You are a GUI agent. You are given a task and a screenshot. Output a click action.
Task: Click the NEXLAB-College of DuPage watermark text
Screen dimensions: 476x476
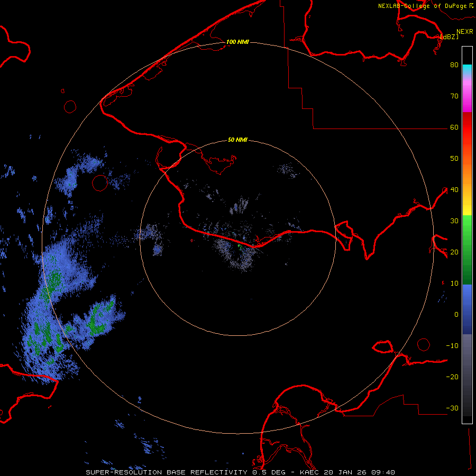coord(422,6)
